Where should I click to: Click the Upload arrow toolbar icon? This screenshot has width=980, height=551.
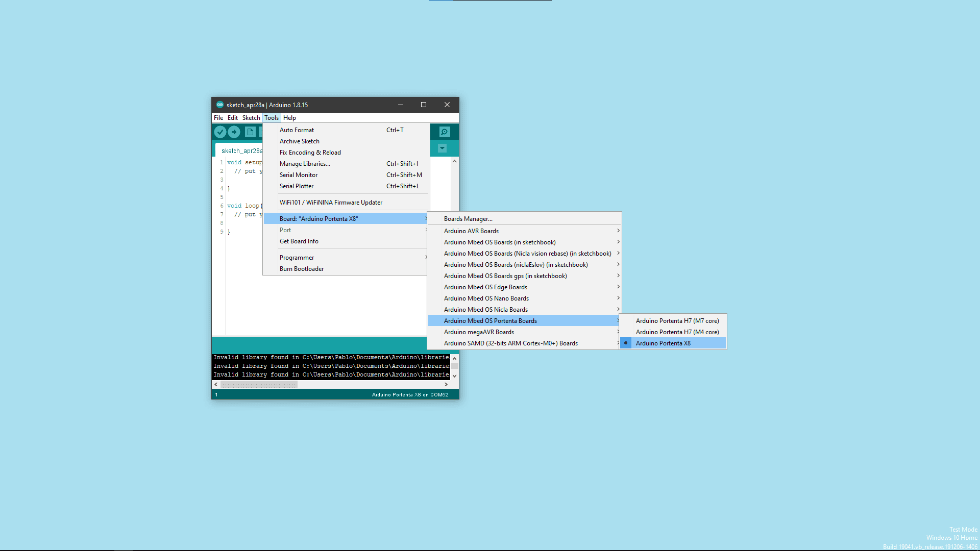tap(234, 132)
